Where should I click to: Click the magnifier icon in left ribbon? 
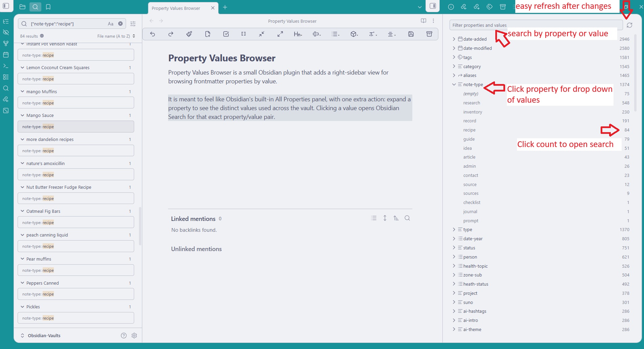pyautogui.click(x=6, y=88)
